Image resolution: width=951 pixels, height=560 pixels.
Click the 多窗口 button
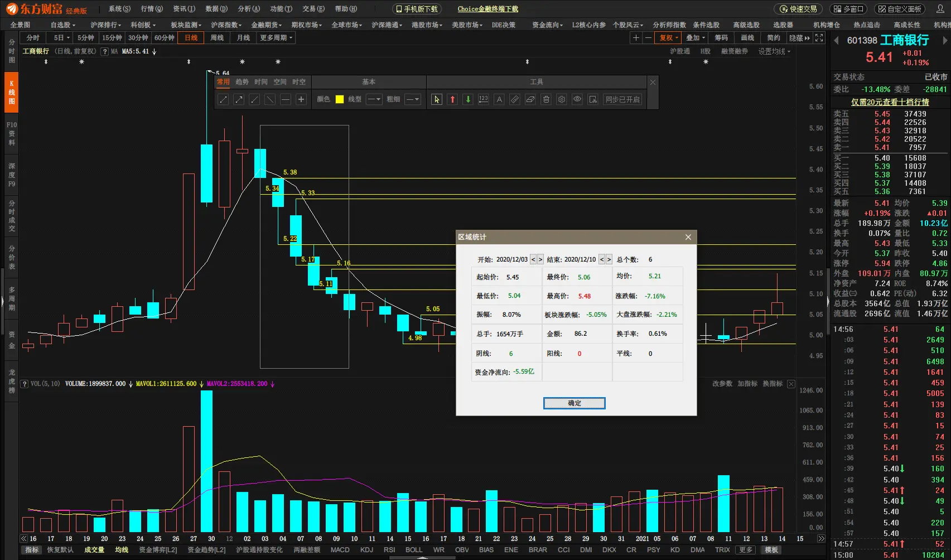click(849, 9)
